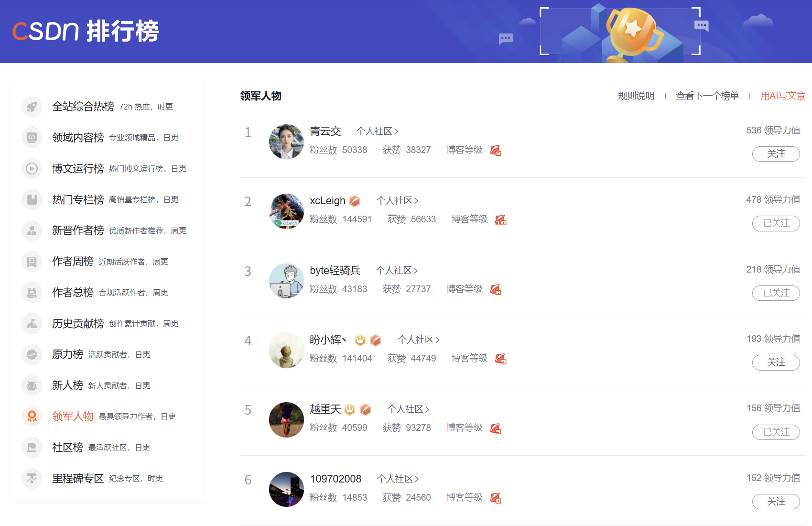Open 青云交's profile name link
Viewport: 812px width, 526px height.
(x=325, y=131)
